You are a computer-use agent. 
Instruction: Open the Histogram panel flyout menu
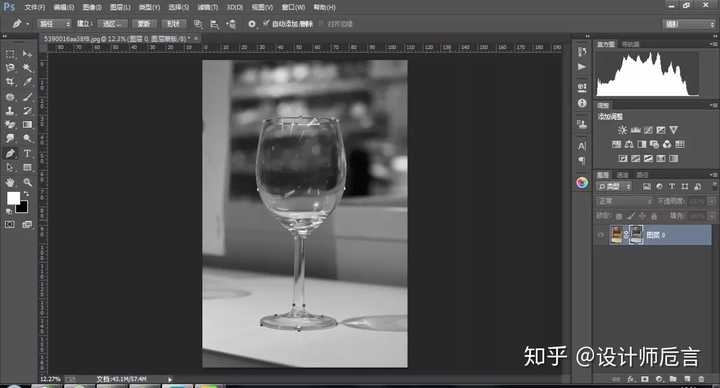coord(713,44)
